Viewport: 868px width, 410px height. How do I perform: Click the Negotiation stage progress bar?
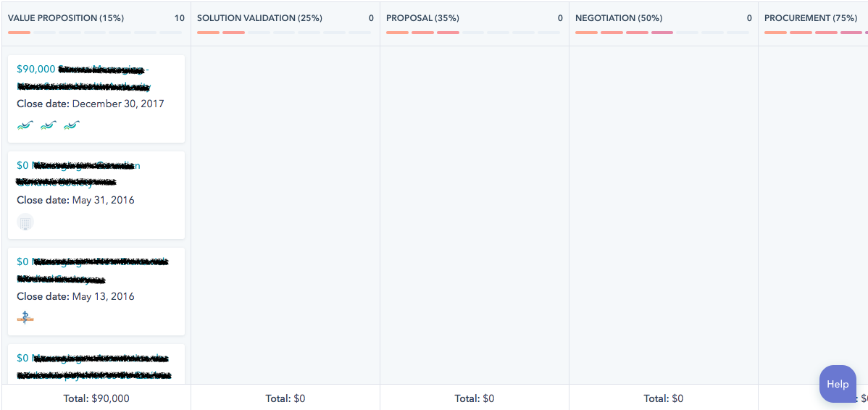tap(662, 33)
